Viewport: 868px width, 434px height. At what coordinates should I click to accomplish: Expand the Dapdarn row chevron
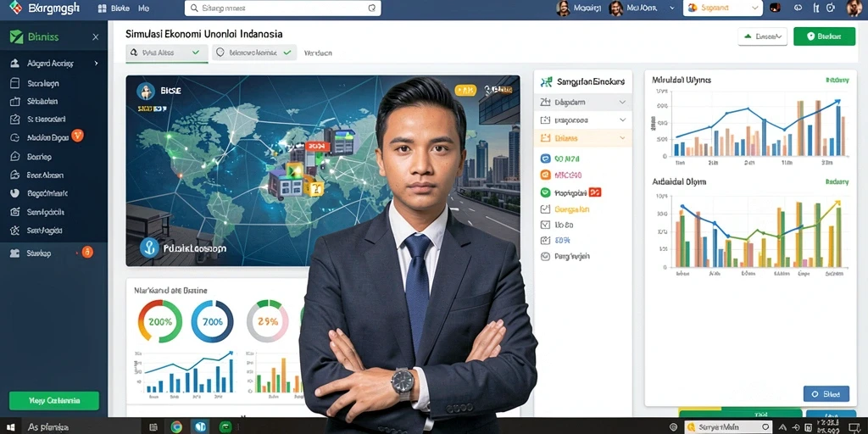[x=622, y=102]
